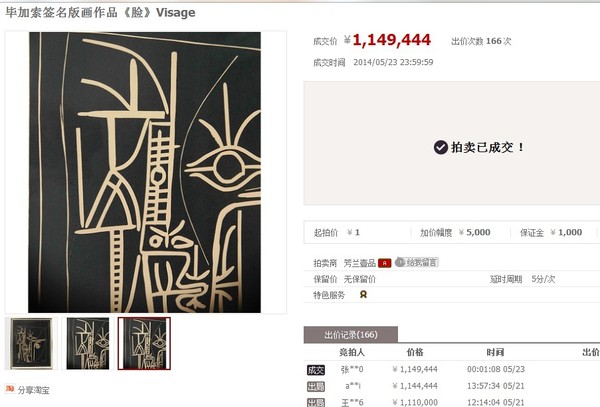Select the first framed artwork thumbnail
The image size is (600, 407).
[x=31, y=344]
